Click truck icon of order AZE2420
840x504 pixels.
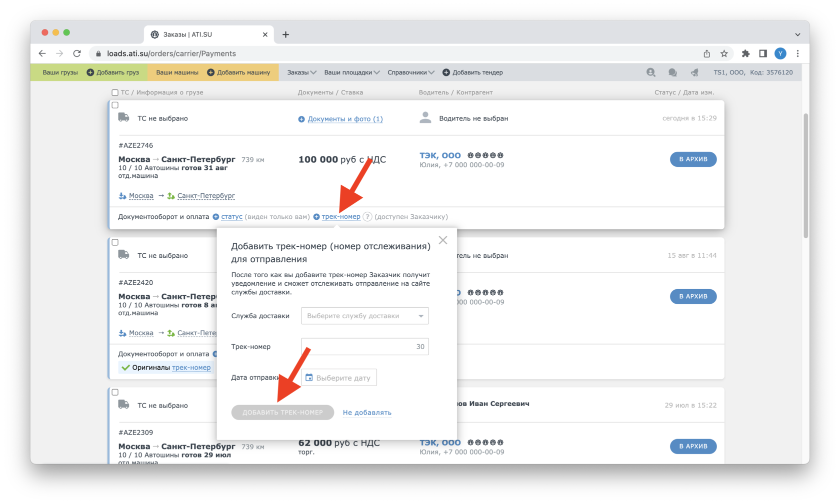123,255
